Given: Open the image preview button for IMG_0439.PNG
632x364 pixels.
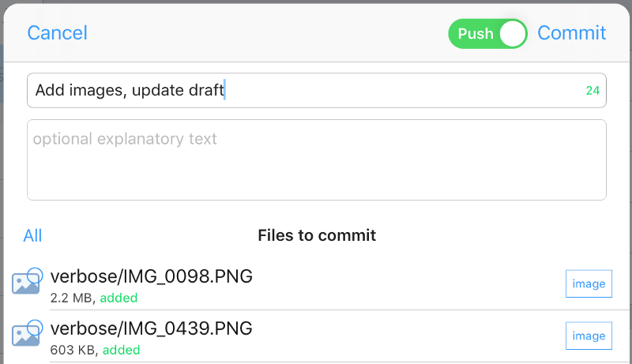Looking at the screenshot, I should 589,336.
